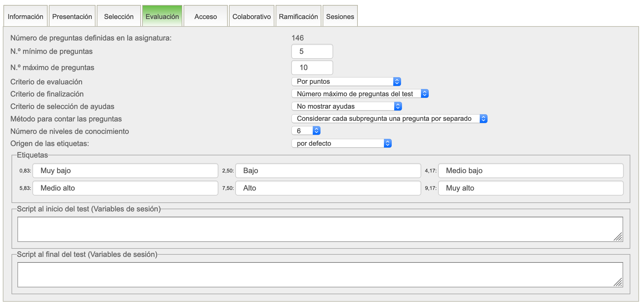
Task: Click the N.º máximo de preguntas field
Action: (x=312, y=68)
